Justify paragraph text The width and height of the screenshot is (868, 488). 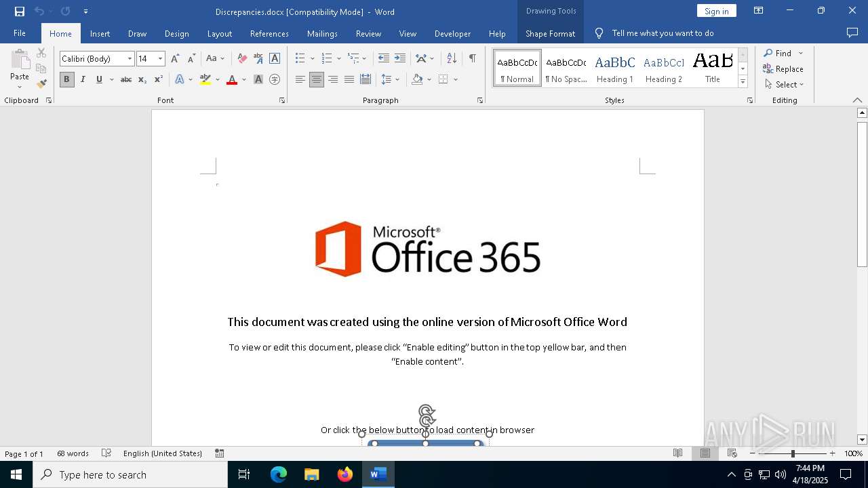tap(349, 79)
